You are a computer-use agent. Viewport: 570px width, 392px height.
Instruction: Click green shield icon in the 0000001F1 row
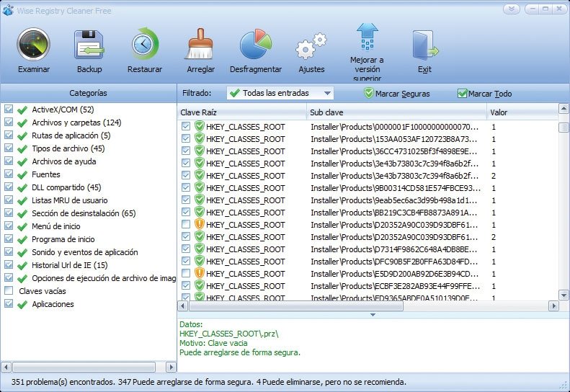click(199, 126)
